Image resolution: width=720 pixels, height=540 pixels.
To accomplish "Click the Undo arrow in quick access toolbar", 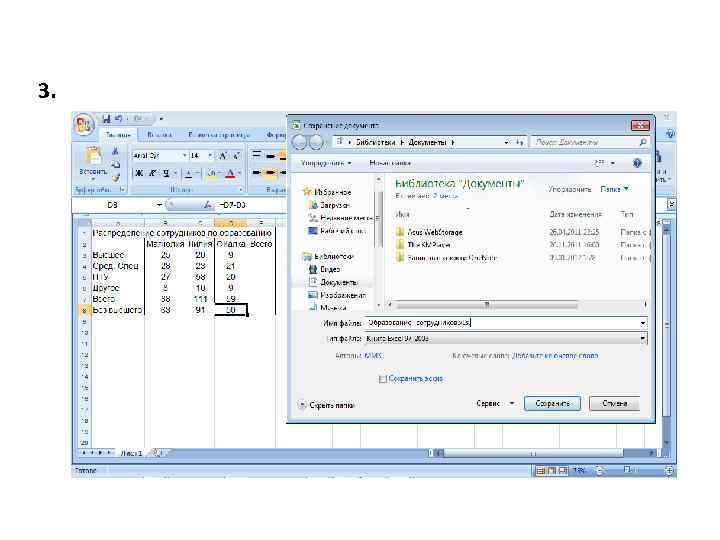I will point(119,119).
